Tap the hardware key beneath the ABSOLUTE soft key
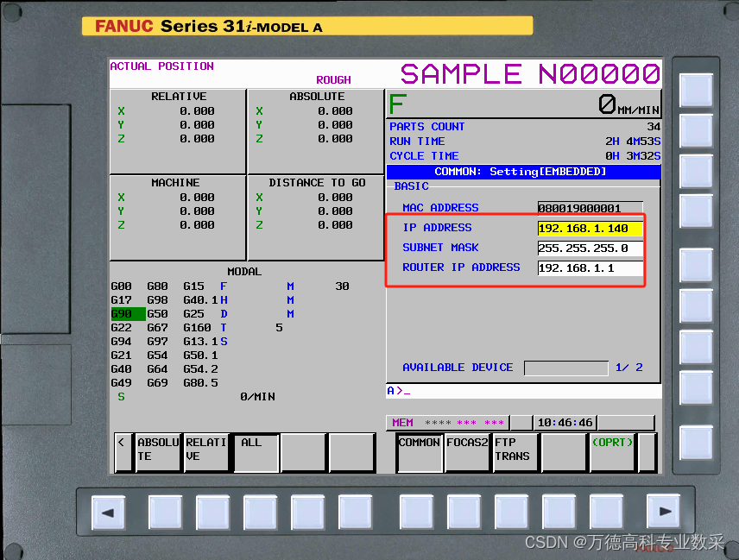Image resolution: width=739 pixels, height=560 pixels. (165, 512)
